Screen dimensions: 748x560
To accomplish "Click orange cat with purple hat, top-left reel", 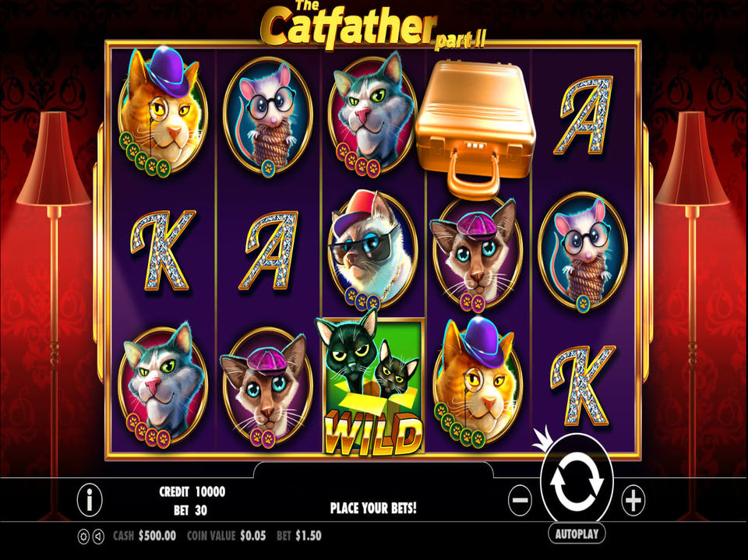I will click(163, 111).
